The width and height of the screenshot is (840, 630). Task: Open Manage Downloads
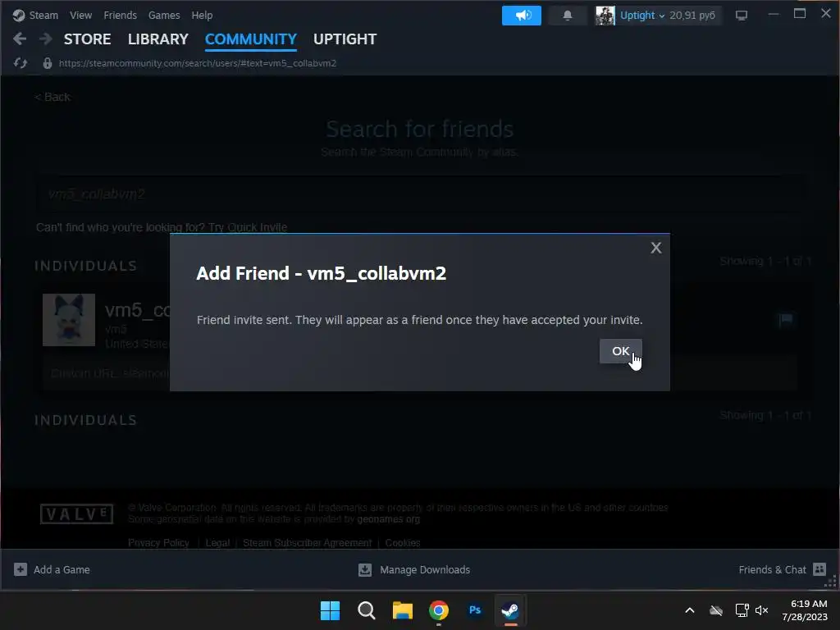click(425, 569)
